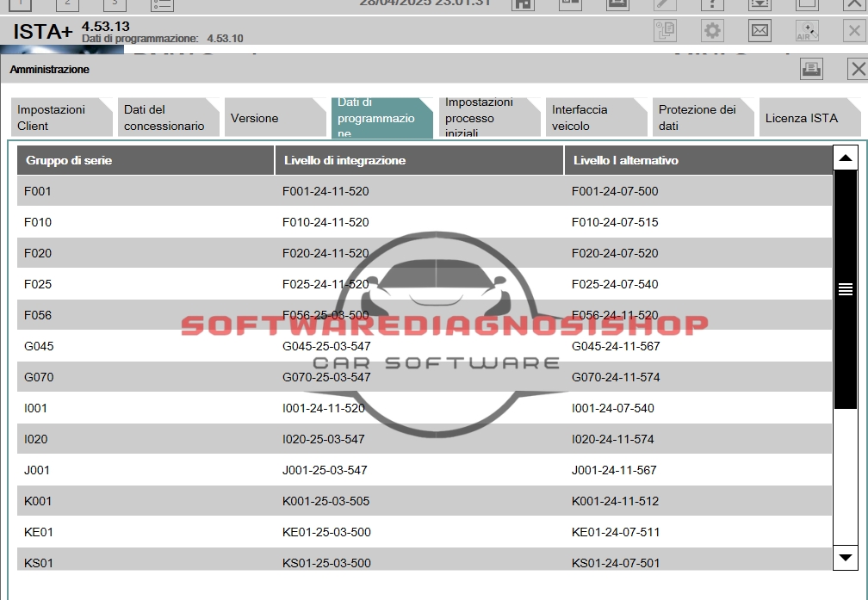Click the scrollbar down arrow
Image resolution: width=868 pixels, height=600 pixels.
tap(846, 557)
